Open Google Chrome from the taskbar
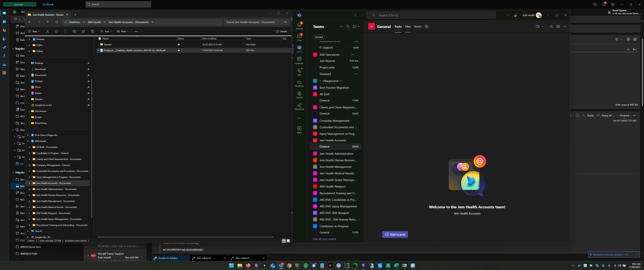 tap(289, 265)
